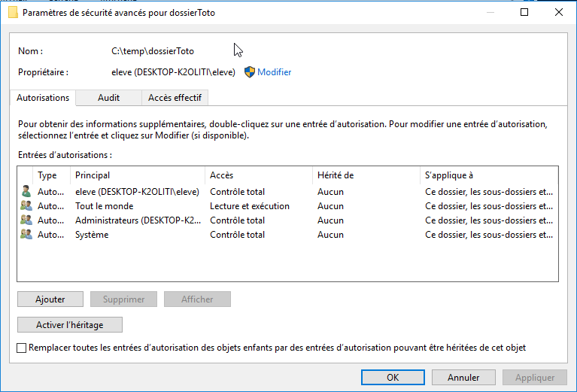
Task: Maximize the security settings window
Action: [524, 12]
